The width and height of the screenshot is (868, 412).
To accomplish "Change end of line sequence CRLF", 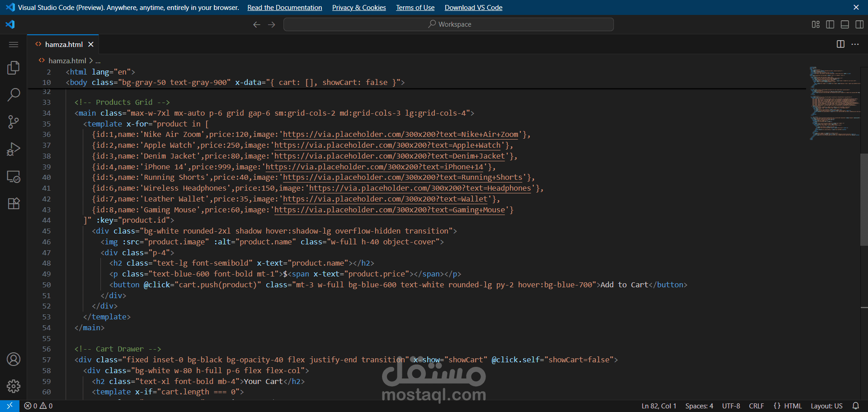I will click(x=756, y=406).
